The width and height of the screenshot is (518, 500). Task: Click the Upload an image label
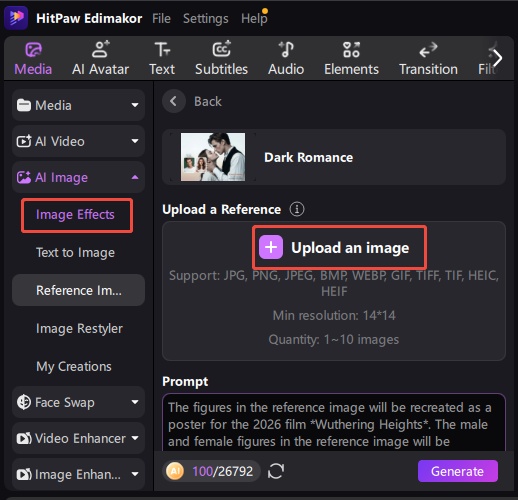(x=350, y=248)
